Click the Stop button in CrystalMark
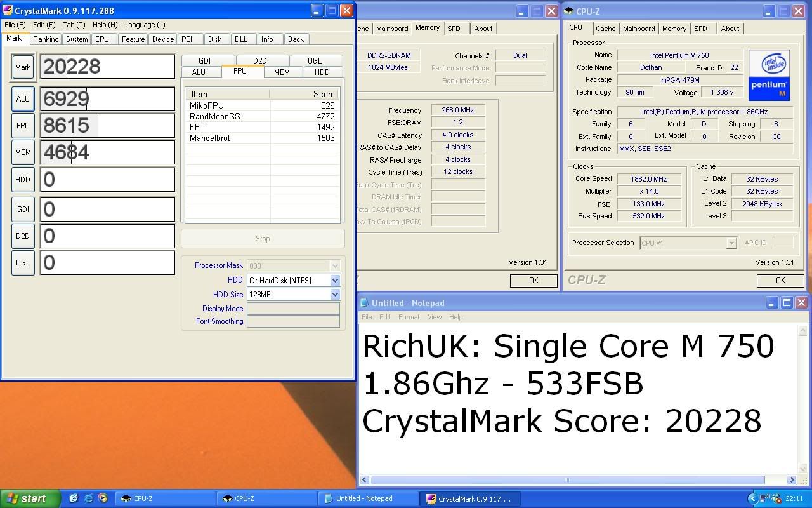This screenshot has height=508, width=812. [x=263, y=239]
